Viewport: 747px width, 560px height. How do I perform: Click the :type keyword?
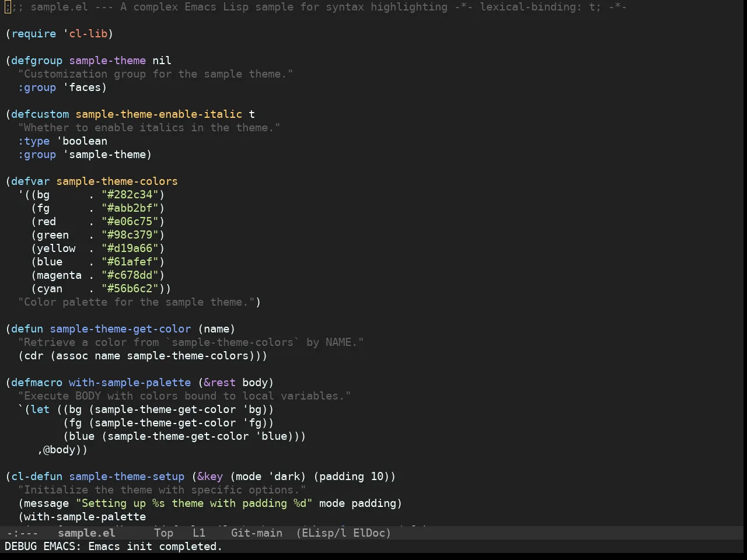(x=34, y=141)
